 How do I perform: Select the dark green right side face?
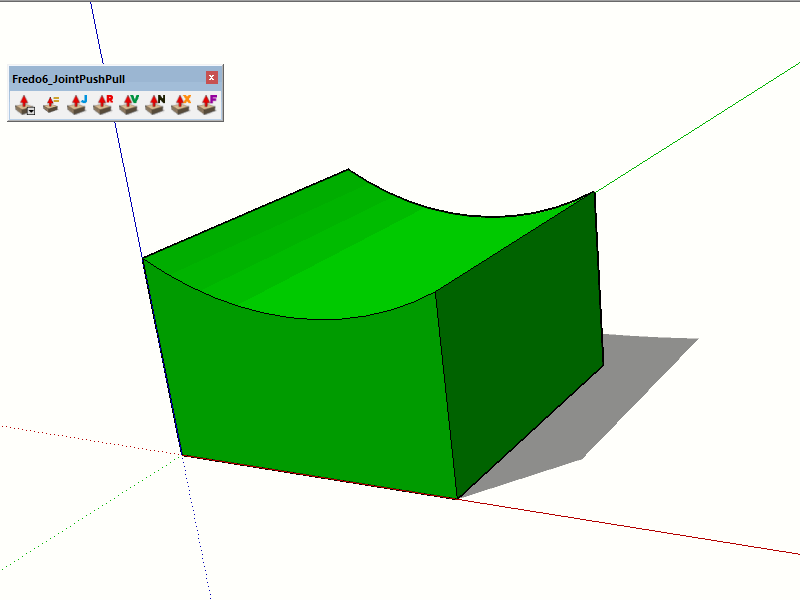520,340
